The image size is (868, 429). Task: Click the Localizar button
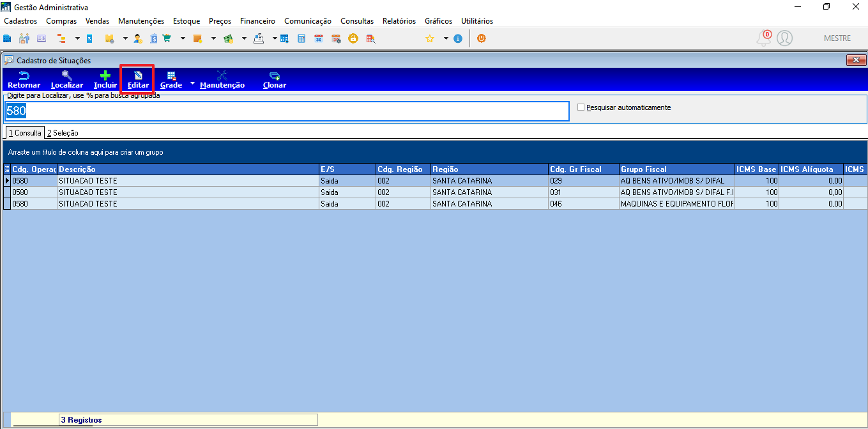point(67,80)
